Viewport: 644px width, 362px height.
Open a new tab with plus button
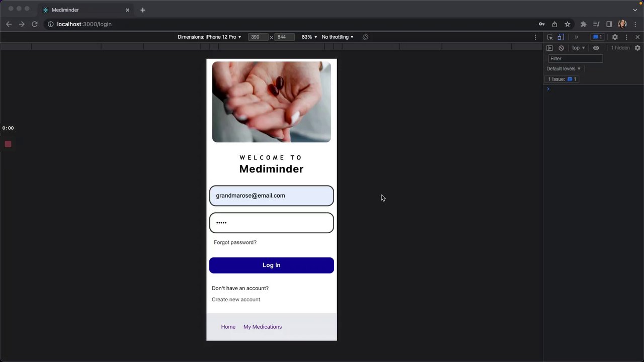click(143, 10)
